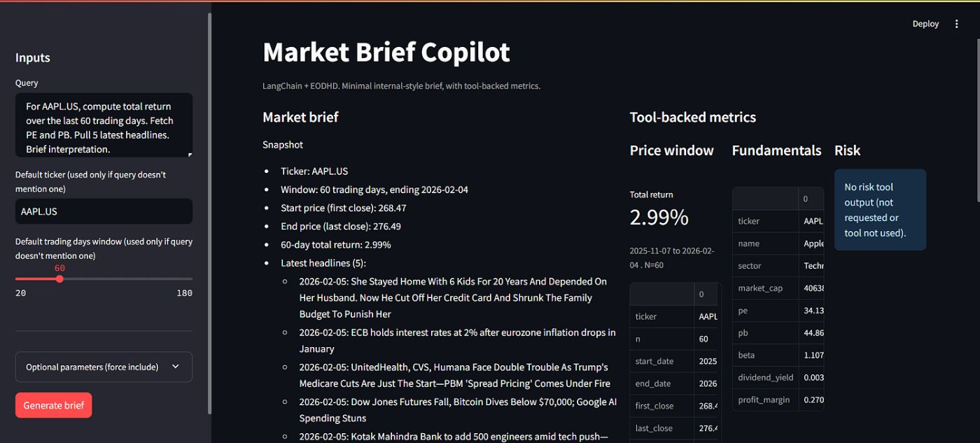This screenshot has height=443, width=980.
Task: Click the chevron on Optional parameters
Action: [x=175, y=367]
